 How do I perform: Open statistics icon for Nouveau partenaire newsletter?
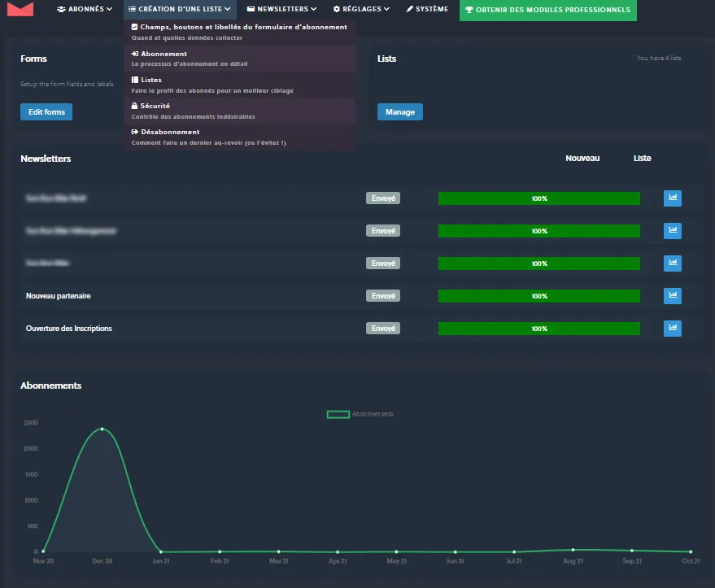point(672,296)
